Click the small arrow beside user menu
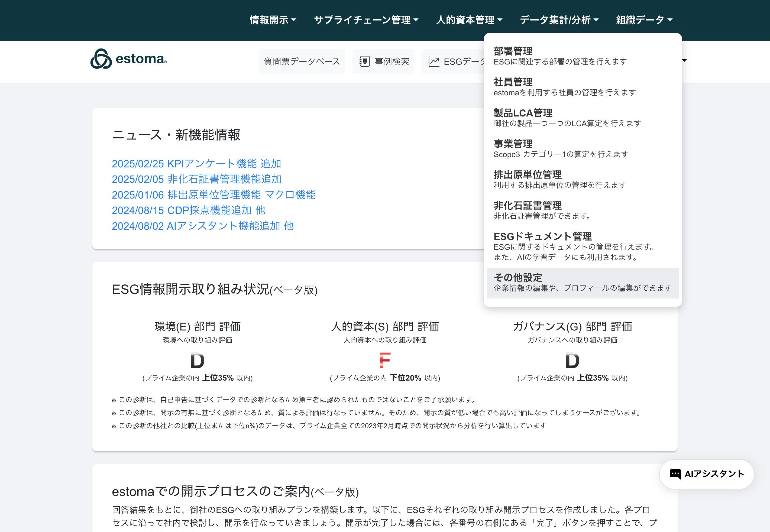Image resolution: width=770 pixels, height=532 pixels. 684,61
